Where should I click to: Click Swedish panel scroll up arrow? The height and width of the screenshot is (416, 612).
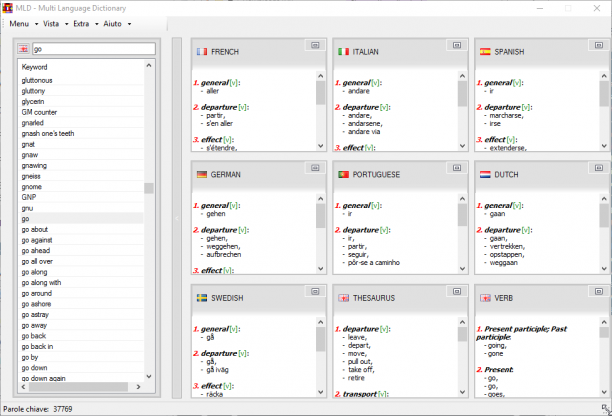click(x=320, y=322)
